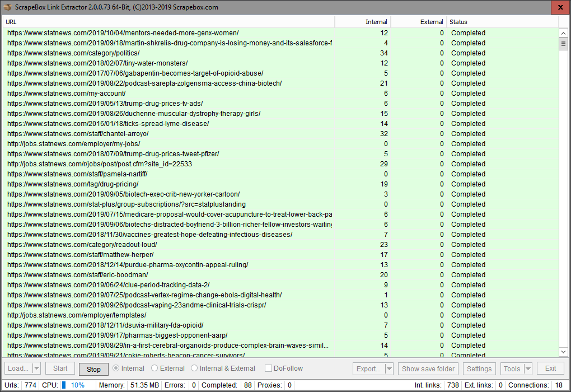Select the tag/drug-pricing URL row

tap(280, 184)
